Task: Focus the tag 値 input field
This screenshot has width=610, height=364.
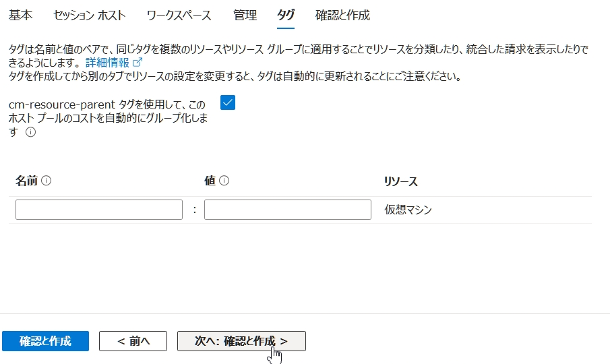Action: tap(287, 210)
